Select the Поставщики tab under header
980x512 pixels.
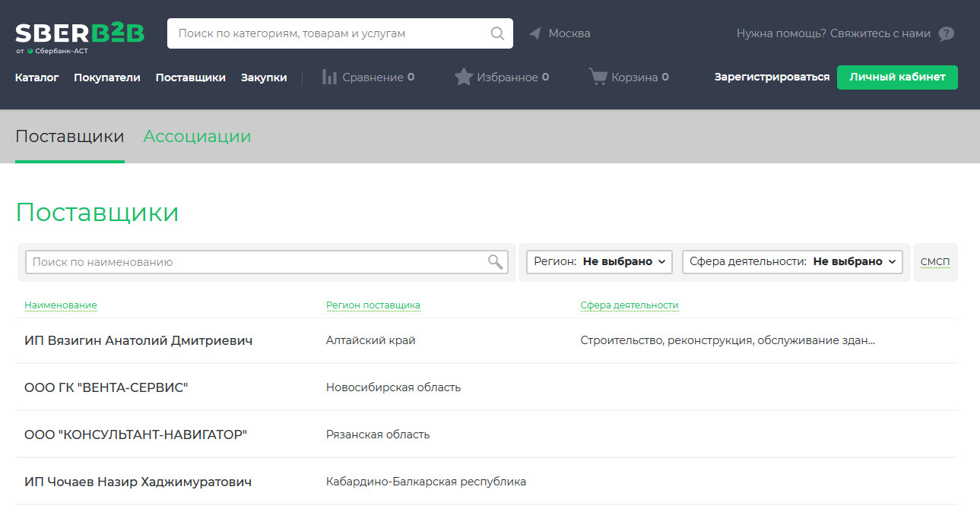(70, 137)
